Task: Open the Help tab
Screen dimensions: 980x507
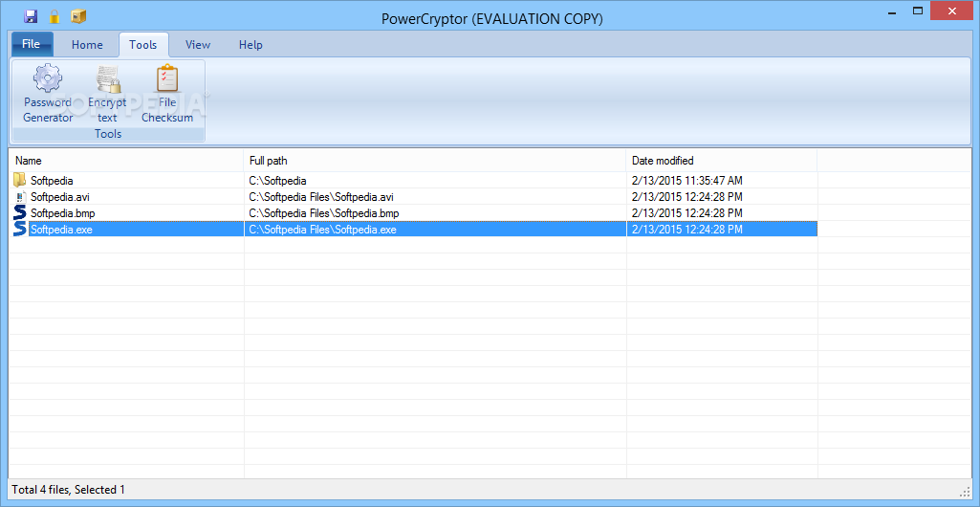Action: tap(250, 44)
